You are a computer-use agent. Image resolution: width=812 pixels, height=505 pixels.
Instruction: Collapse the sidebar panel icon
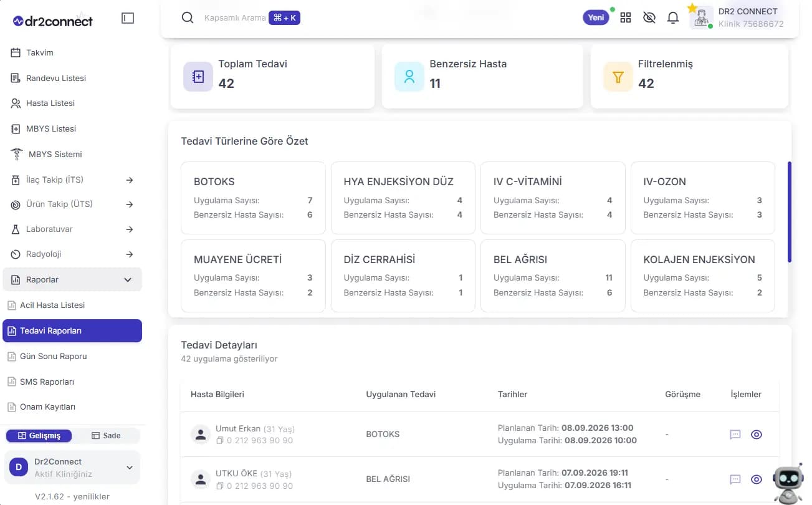128,19
